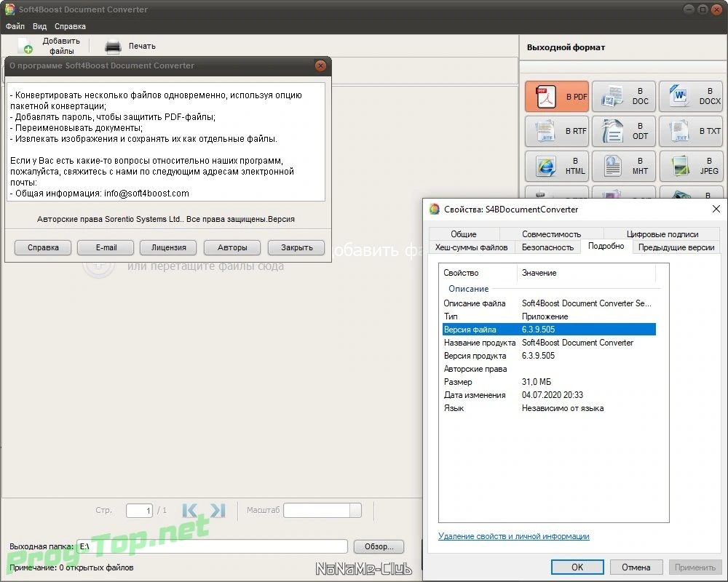
Task: Click the Печать toolbar label
Action: 142,46
